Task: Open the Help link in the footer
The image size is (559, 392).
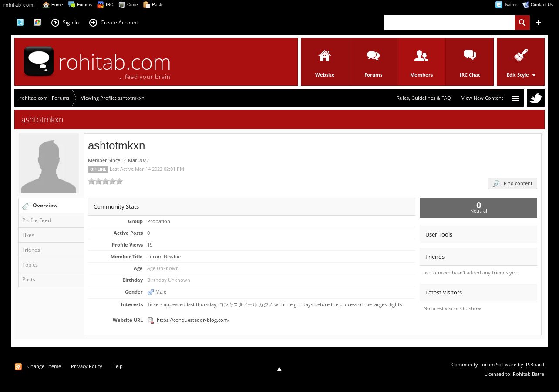Action: click(x=118, y=366)
